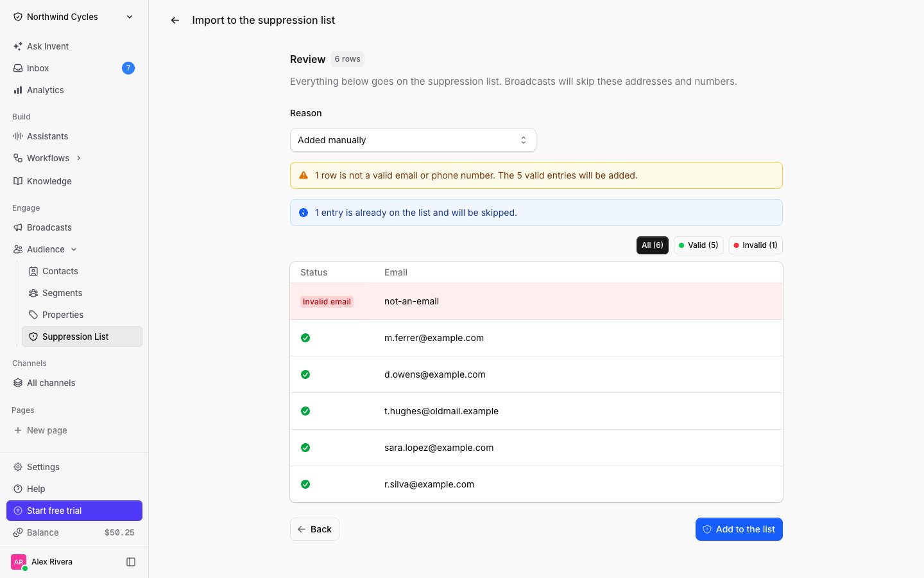Click the warning triangle icon in the alert

pos(304,175)
